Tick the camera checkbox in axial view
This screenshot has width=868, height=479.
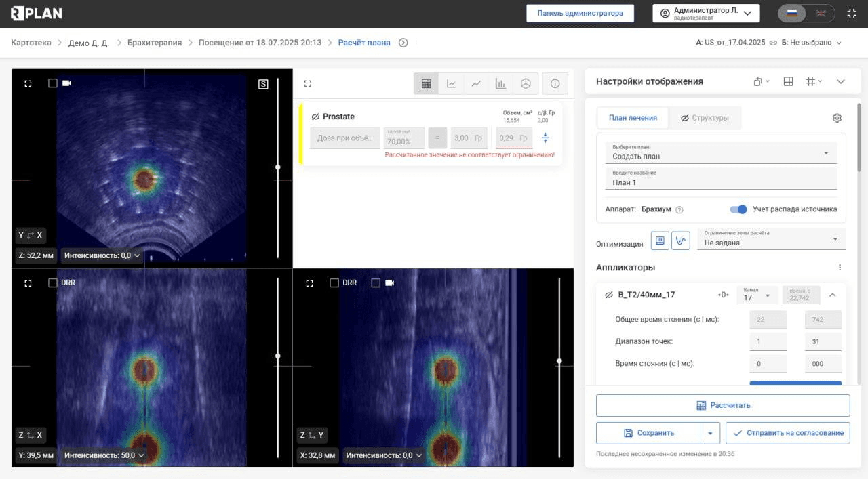pyautogui.click(x=53, y=83)
